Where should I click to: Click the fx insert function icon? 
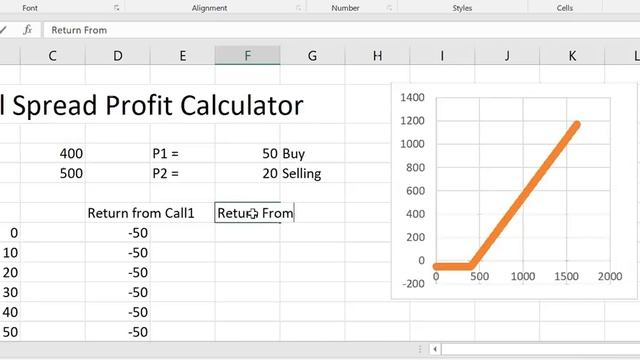tap(27, 30)
